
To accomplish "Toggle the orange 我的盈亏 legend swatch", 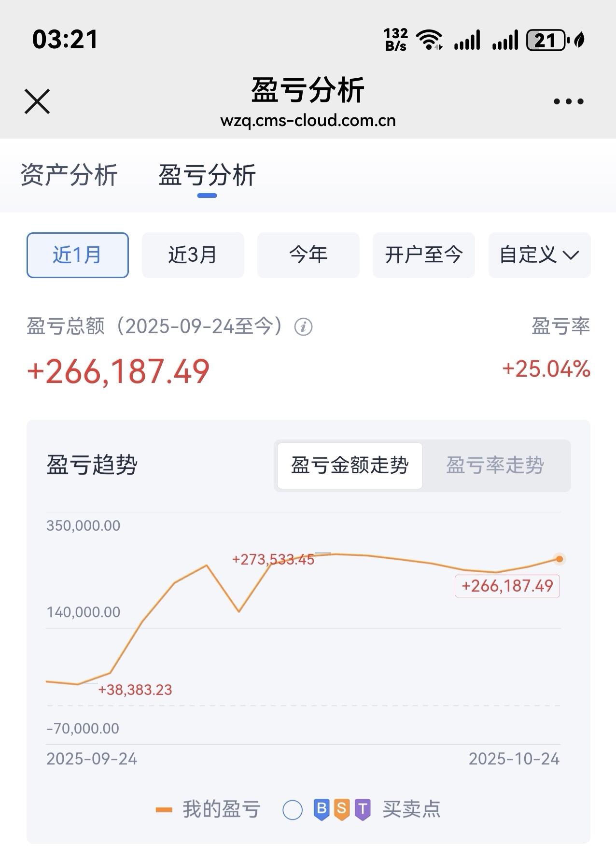I will click(x=164, y=810).
